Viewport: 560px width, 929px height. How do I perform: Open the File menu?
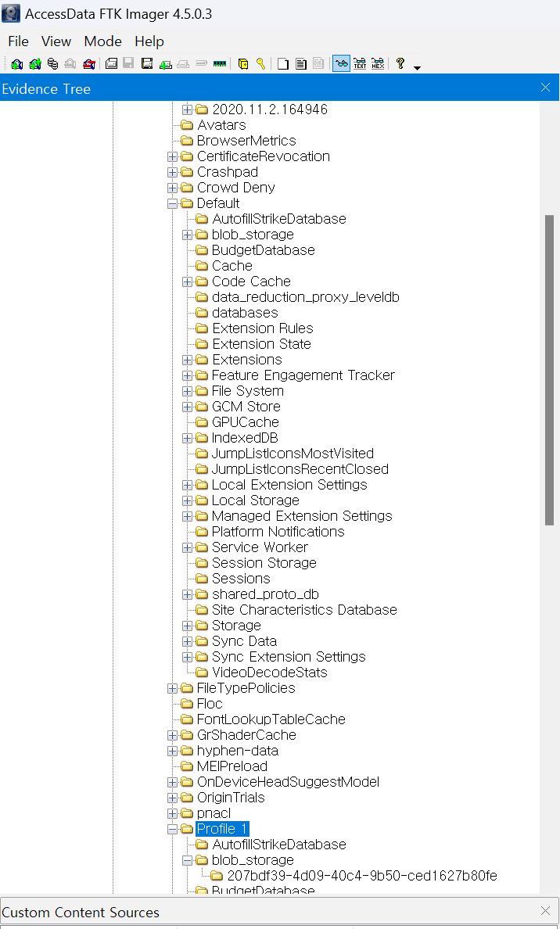tap(18, 41)
